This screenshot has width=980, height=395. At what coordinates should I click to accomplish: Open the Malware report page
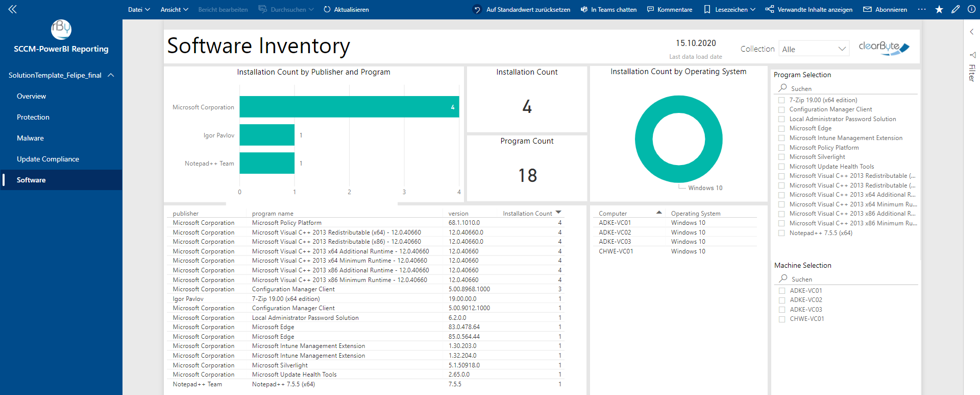[30, 138]
